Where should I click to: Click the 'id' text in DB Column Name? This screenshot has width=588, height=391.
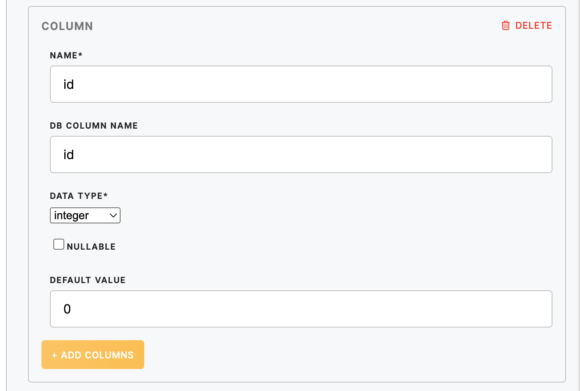[69, 154]
